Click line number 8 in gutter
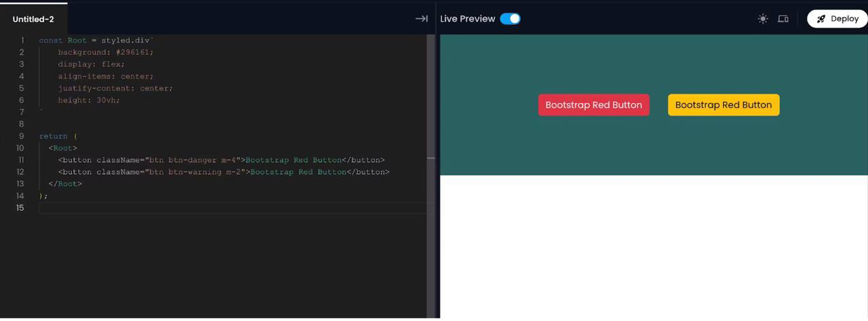 coord(22,124)
